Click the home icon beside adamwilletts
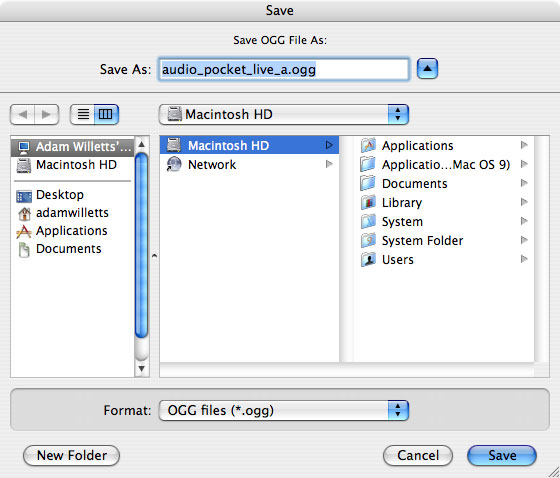Image resolution: width=560 pixels, height=478 pixels. tap(24, 213)
